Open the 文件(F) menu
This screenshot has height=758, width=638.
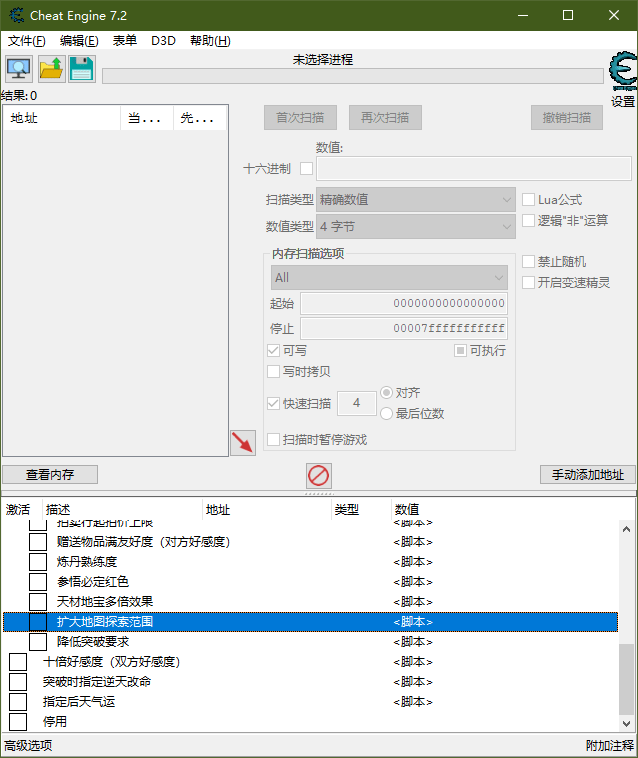pos(27,41)
